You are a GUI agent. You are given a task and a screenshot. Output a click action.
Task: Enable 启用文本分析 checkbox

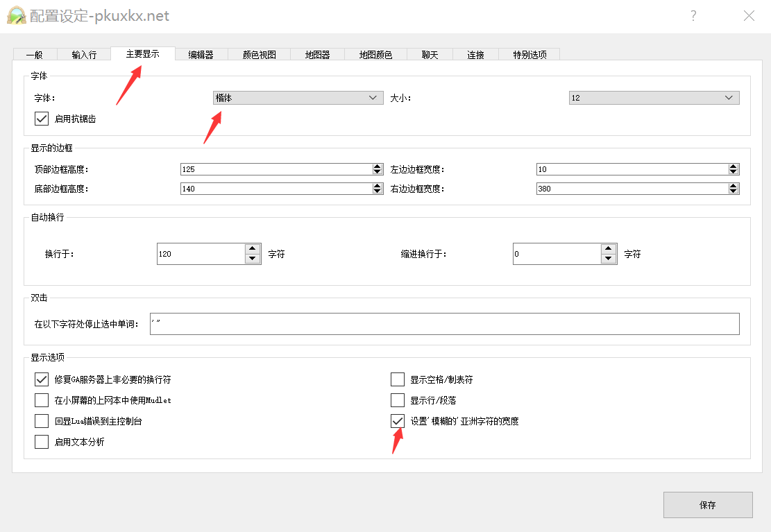click(41, 441)
